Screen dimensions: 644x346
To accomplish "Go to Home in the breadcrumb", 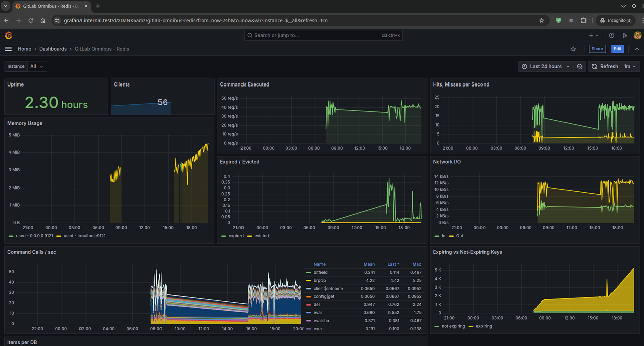I will click(24, 49).
